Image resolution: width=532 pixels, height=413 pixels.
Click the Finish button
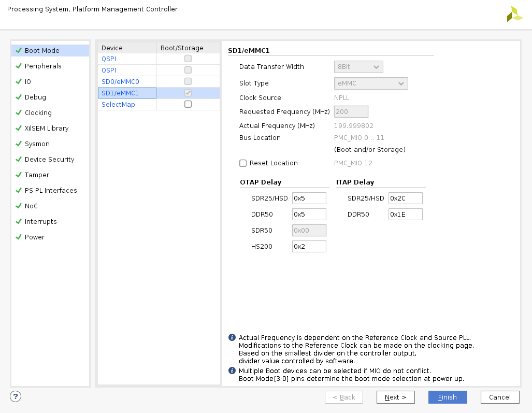click(448, 397)
